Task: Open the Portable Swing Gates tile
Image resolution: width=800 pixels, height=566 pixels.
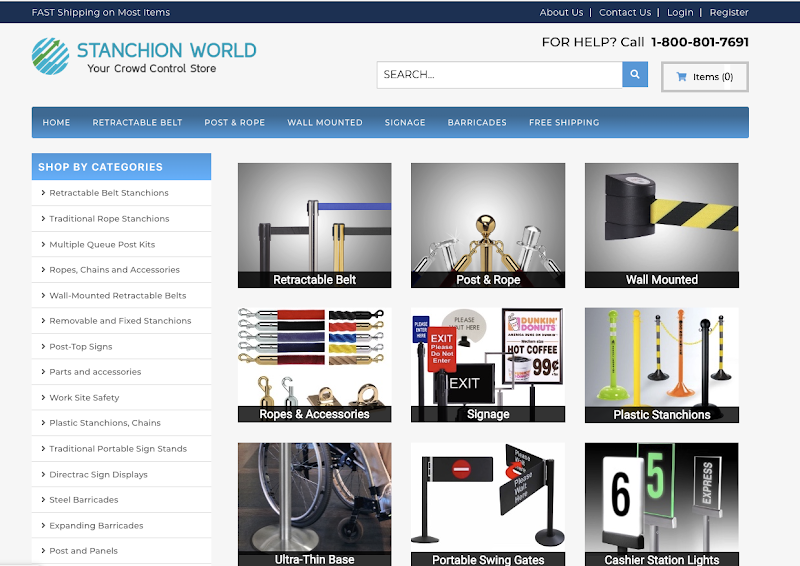Action: [x=488, y=504]
